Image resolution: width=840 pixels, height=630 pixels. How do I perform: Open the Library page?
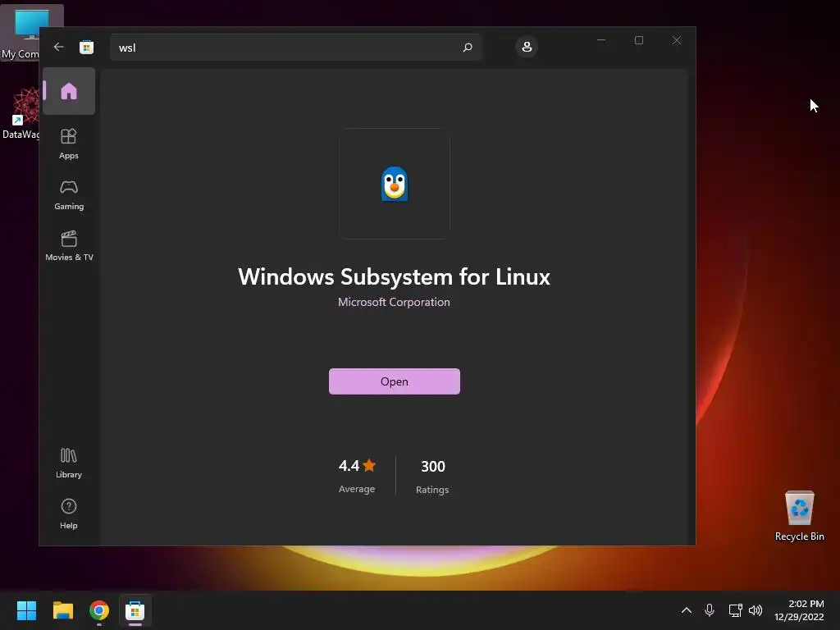(69, 463)
